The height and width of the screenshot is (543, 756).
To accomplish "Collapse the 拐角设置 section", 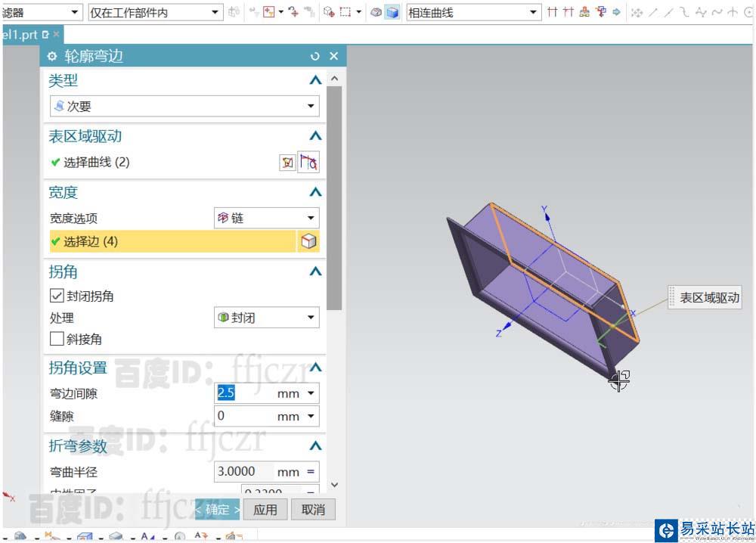I will (x=315, y=367).
